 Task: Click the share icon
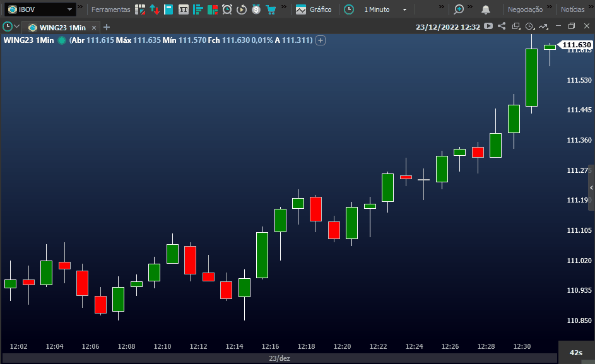502,26
